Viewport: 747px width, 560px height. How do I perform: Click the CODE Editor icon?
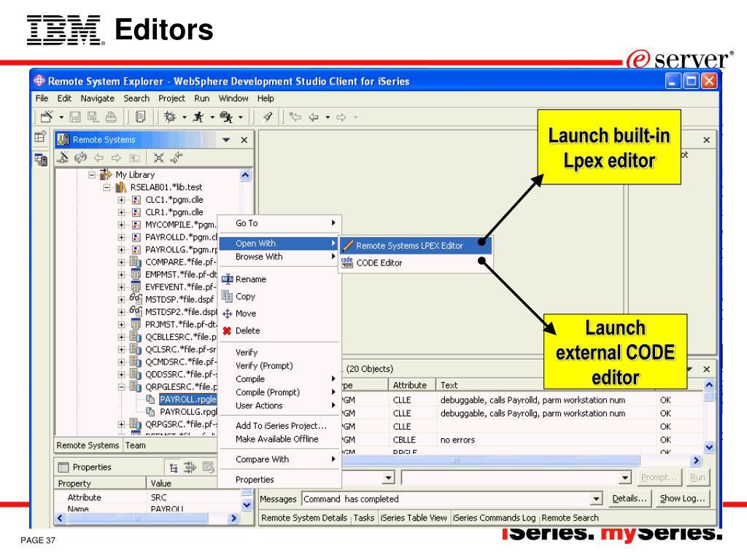tap(347, 262)
